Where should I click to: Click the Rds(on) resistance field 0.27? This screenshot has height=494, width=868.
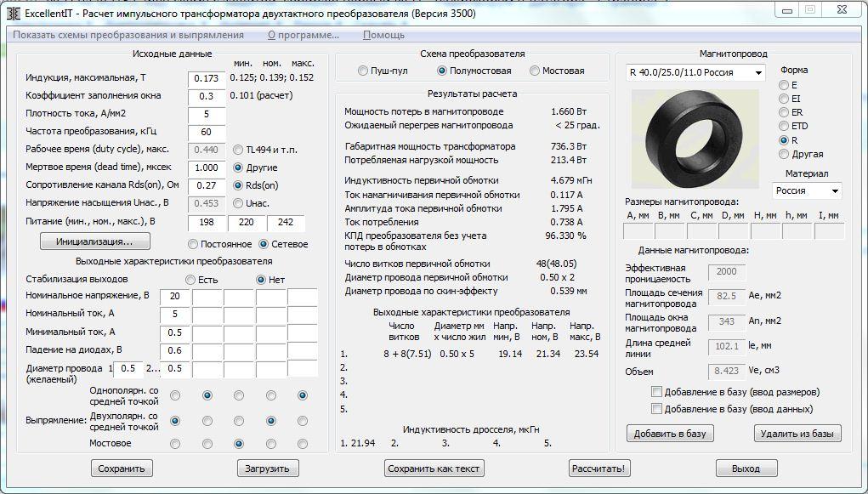coord(207,185)
